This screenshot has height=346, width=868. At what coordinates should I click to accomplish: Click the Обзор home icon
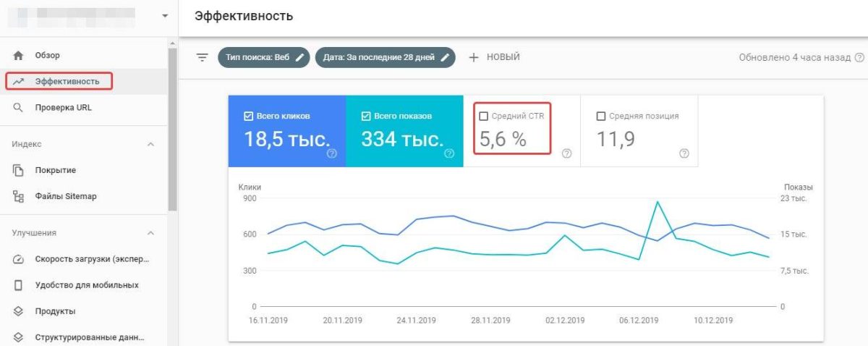18,56
